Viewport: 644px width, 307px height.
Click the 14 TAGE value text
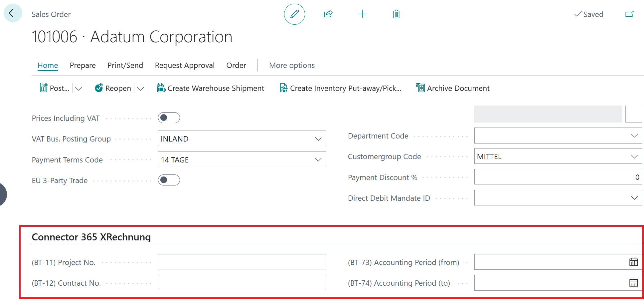pos(175,160)
